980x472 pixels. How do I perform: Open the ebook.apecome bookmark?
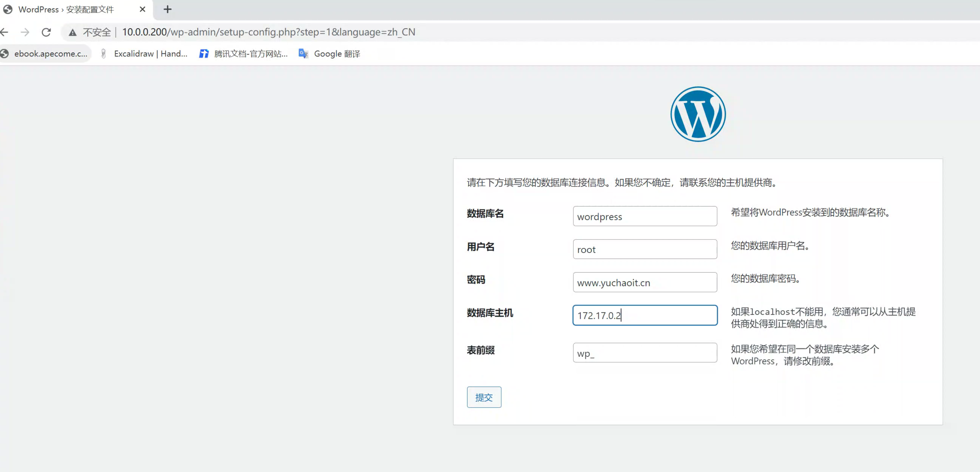(x=45, y=54)
